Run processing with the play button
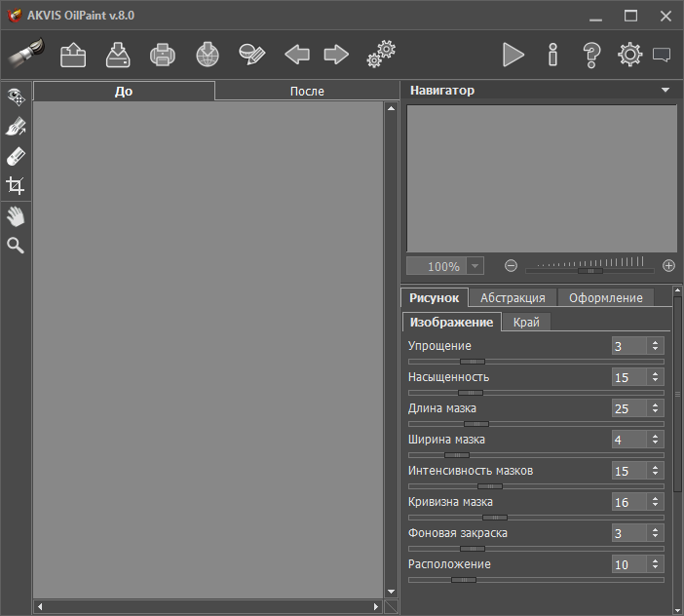684x616 pixels. click(x=513, y=55)
